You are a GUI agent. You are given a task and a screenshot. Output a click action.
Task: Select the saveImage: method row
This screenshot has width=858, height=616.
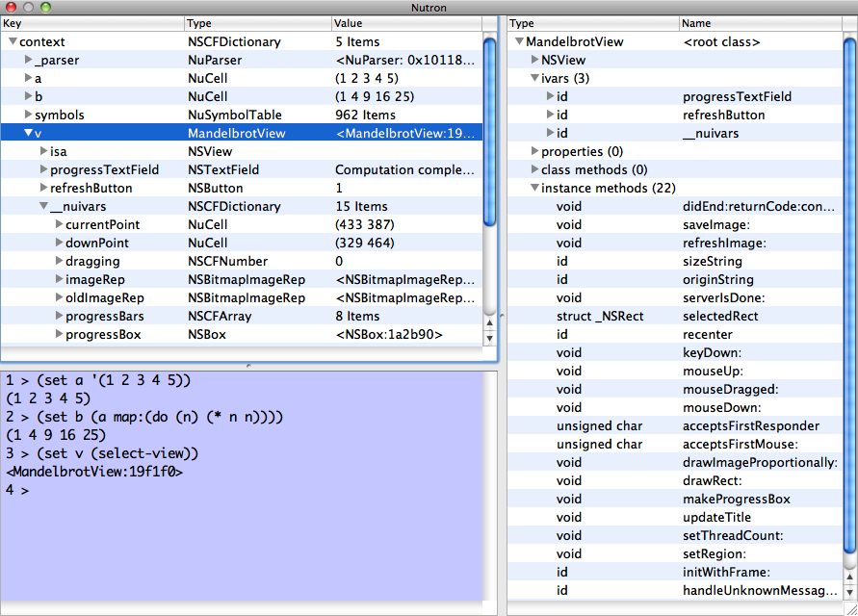click(x=715, y=225)
